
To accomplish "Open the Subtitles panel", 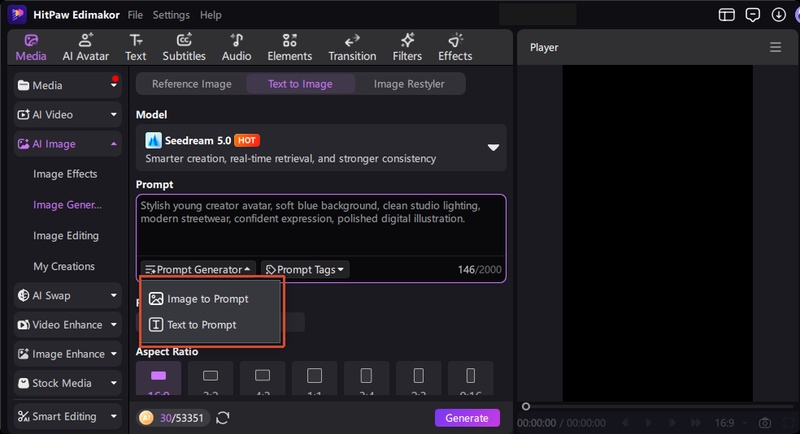I will 184,47.
